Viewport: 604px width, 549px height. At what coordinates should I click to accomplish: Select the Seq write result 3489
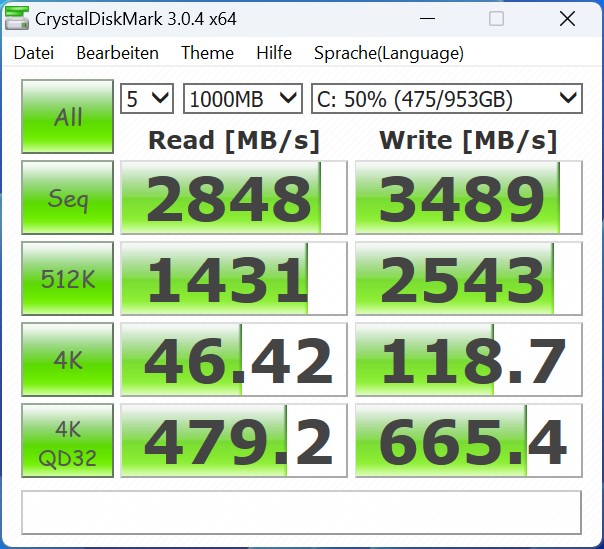(x=468, y=198)
